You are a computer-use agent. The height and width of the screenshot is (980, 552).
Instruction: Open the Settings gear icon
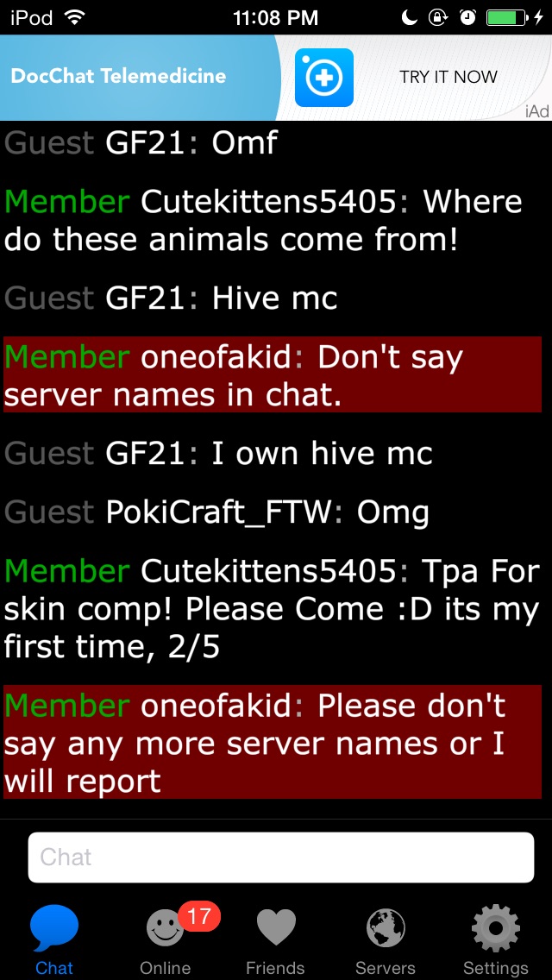[x=496, y=928]
